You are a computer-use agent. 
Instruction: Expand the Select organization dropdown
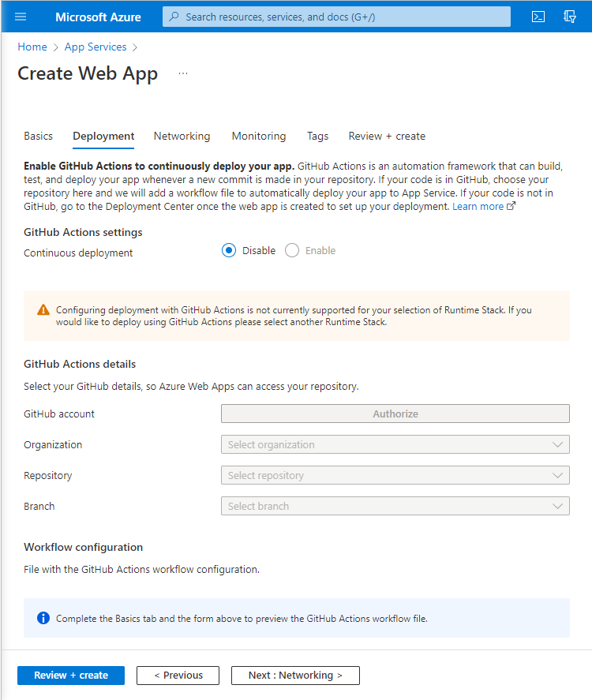pos(395,445)
